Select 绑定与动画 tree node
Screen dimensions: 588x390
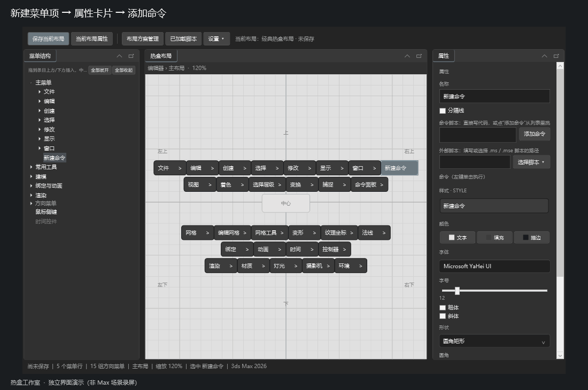(x=49, y=186)
